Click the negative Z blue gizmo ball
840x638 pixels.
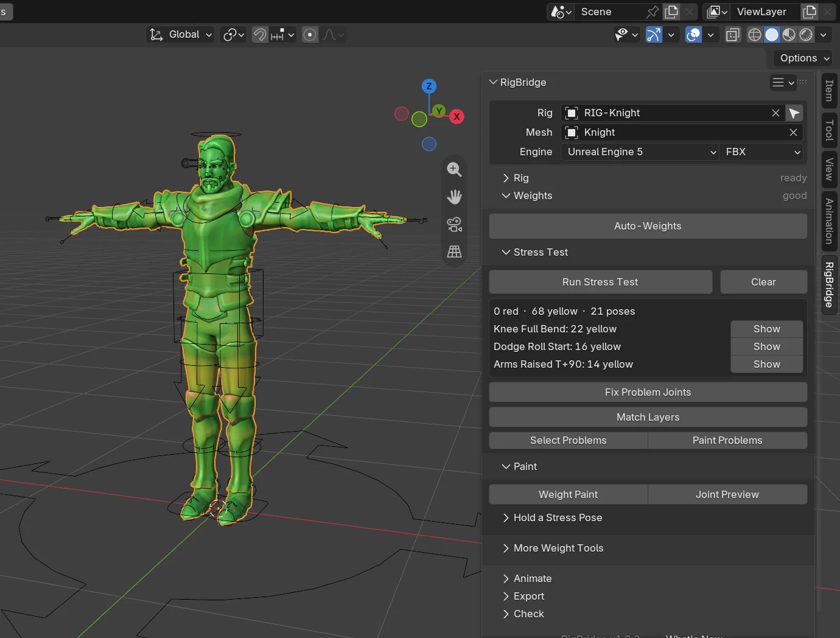pos(429,144)
